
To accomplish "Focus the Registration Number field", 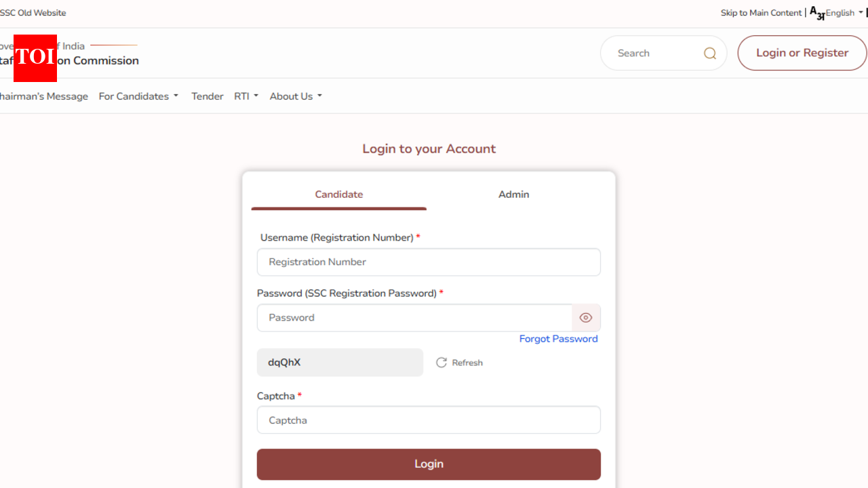I will 429,262.
